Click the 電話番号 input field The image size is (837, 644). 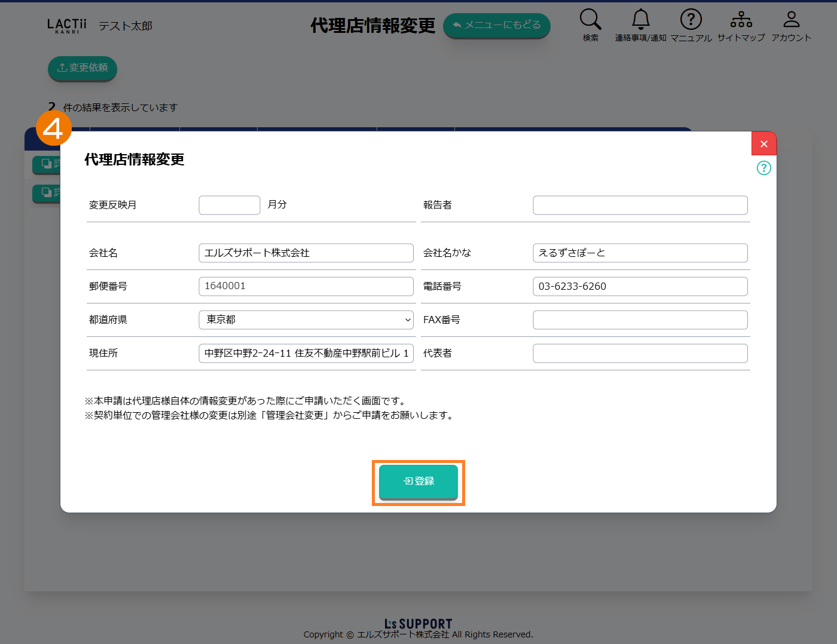(x=640, y=286)
